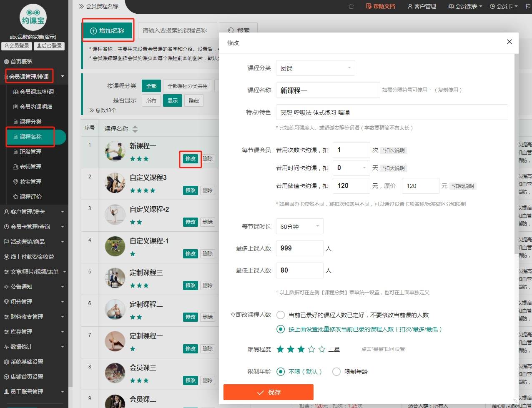Click 修改 for 新课程一
The width and height of the screenshot is (532, 408).
pyautogui.click(x=191, y=159)
